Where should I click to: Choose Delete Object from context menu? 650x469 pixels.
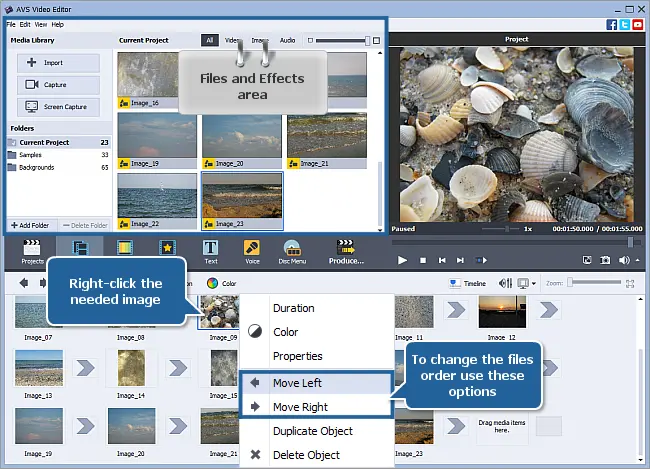click(317, 455)
